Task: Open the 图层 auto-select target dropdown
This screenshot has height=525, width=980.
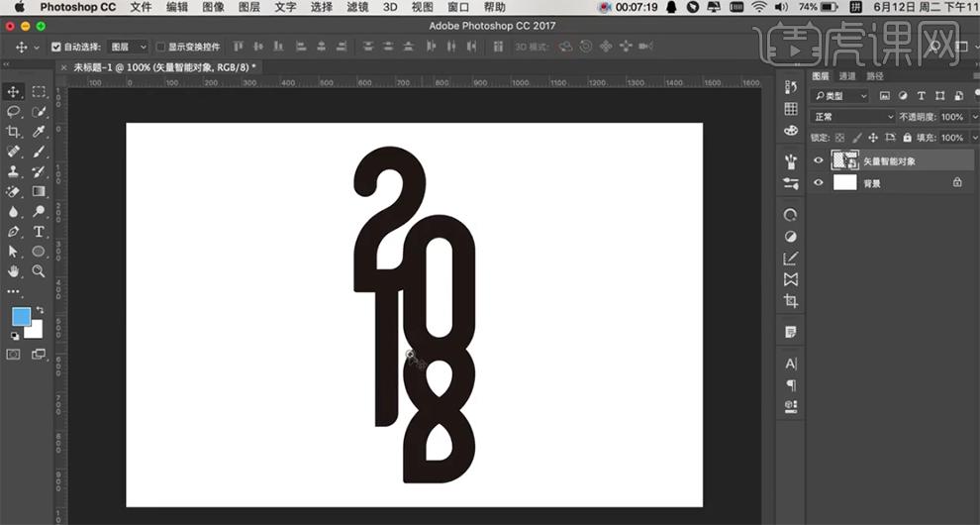Action: [x=128, y=47]
